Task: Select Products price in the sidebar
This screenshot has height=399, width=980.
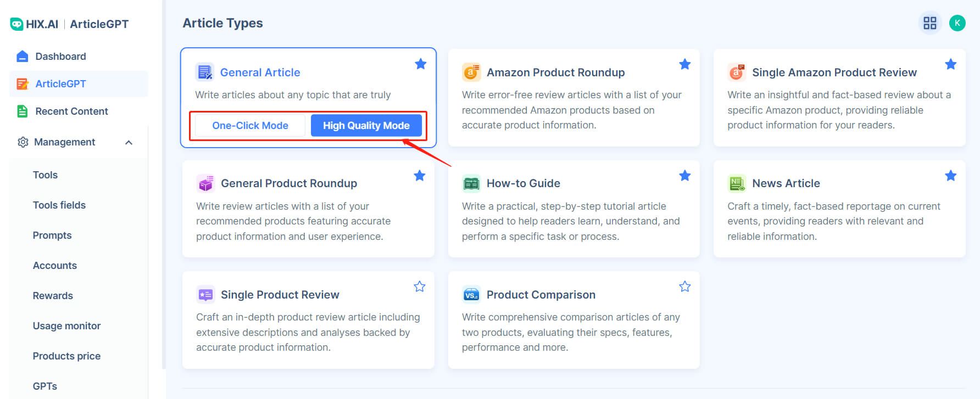Action: coord(66,356)
